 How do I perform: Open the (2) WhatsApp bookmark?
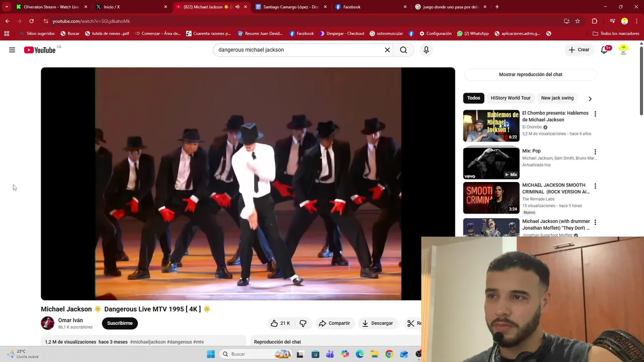click(x=473, y=34)
